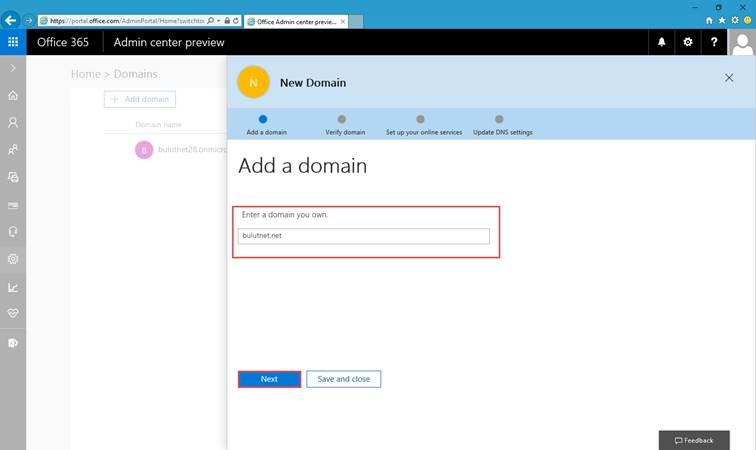
Task: Click the Add domain button behind panel
Action: pyautogui.click(x=140, y=99)
